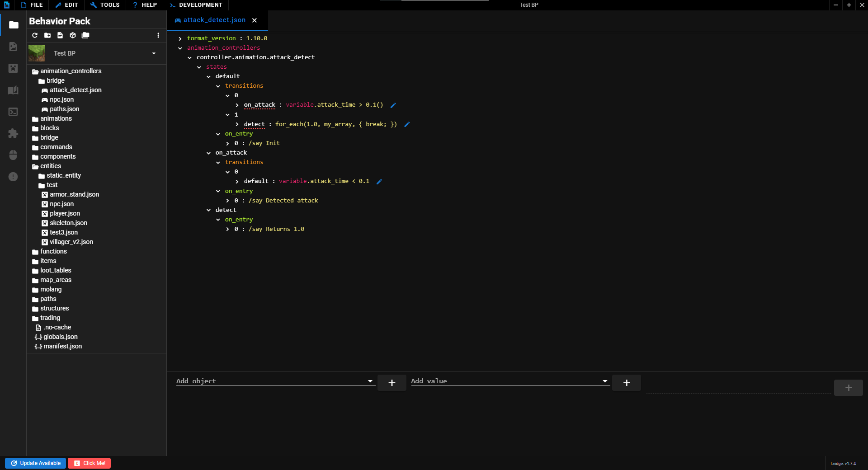Edit the on_attack transition with the pencil icon
Screen dimensions: 868x470
(392, 105)
